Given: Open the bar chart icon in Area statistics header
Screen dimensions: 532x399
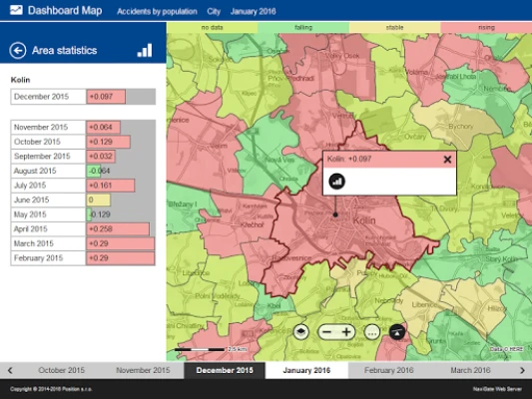Looking at the screenshot, I should pyautogui.click(x=145, y=51).
